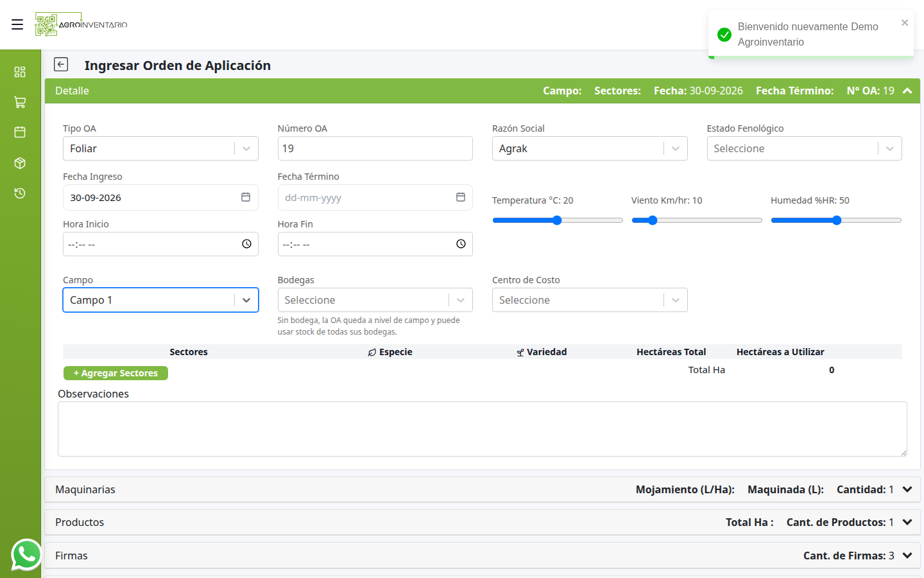Viewport: 924px width, 578px height.
Task: Click the Hora Inicio time field
Action: 160,244
